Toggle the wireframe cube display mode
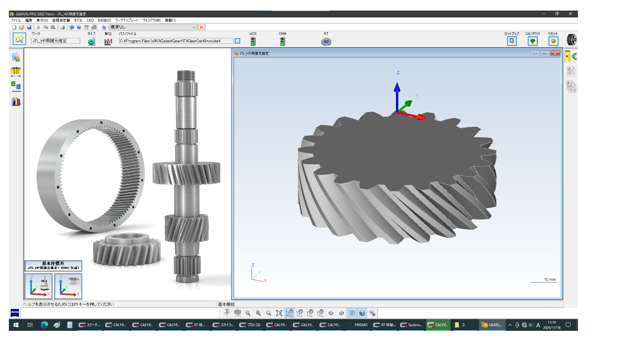 pyautogui.click(x=352, y=313)
